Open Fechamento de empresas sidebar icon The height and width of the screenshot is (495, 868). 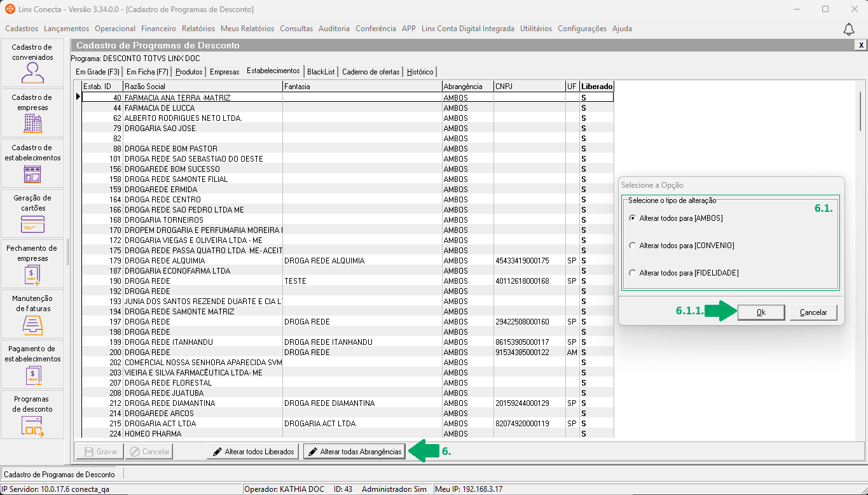click(32, 263)
